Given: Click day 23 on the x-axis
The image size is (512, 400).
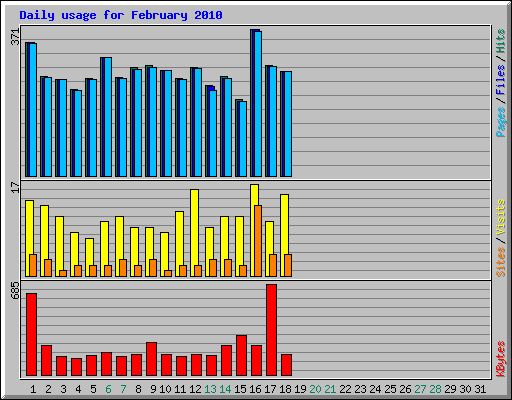Looking at the screenshot, I should click(361, 389).
